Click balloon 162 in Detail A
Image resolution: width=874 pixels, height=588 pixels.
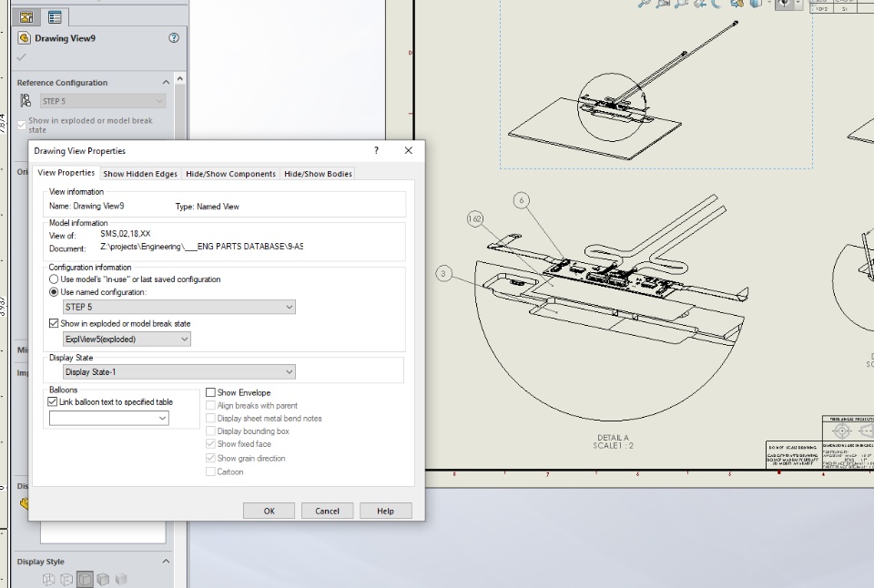click(x=475, y=218)
